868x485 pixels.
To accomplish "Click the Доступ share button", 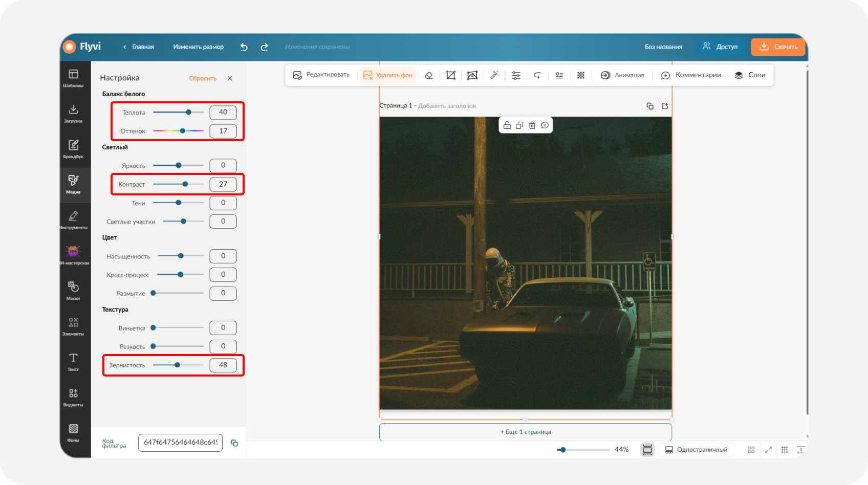I will (x=720, y=47).
